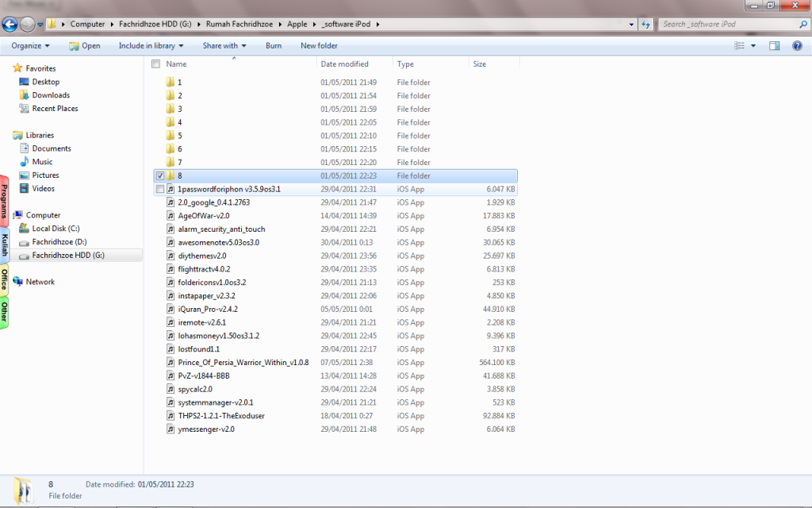Open the recent pages dropdown near Forward
The width and height of the screenshot is (812, 508).
click(40, 25)
